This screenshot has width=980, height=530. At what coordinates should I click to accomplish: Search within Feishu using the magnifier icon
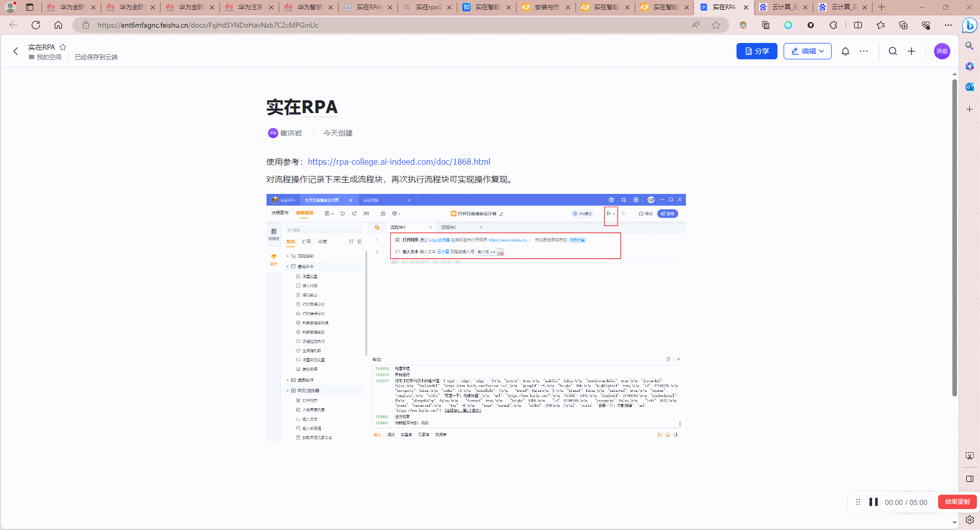pyautogui.click(x=893, y=51)
